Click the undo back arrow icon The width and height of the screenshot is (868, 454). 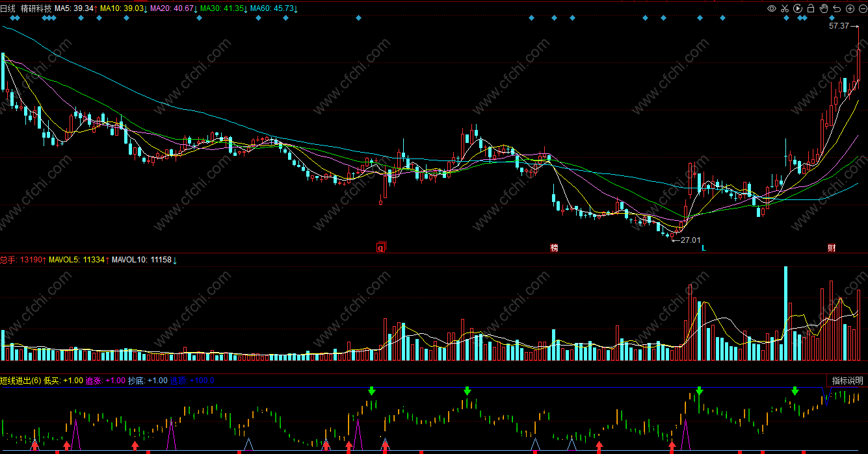click(x=837, y=8)
